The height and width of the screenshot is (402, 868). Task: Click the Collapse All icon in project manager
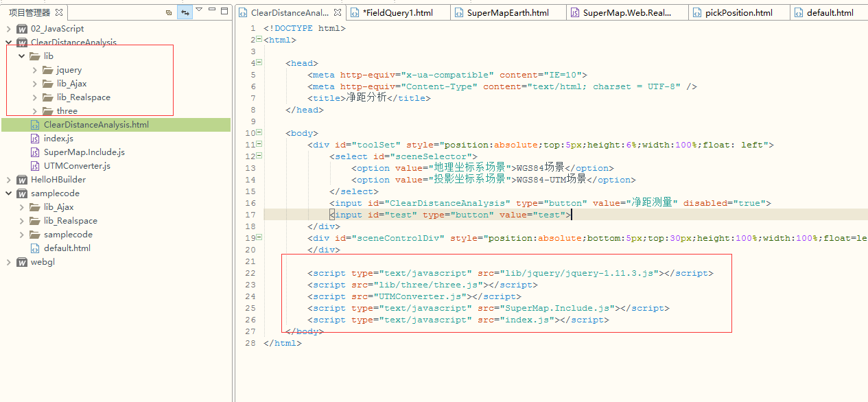[169, 12]
